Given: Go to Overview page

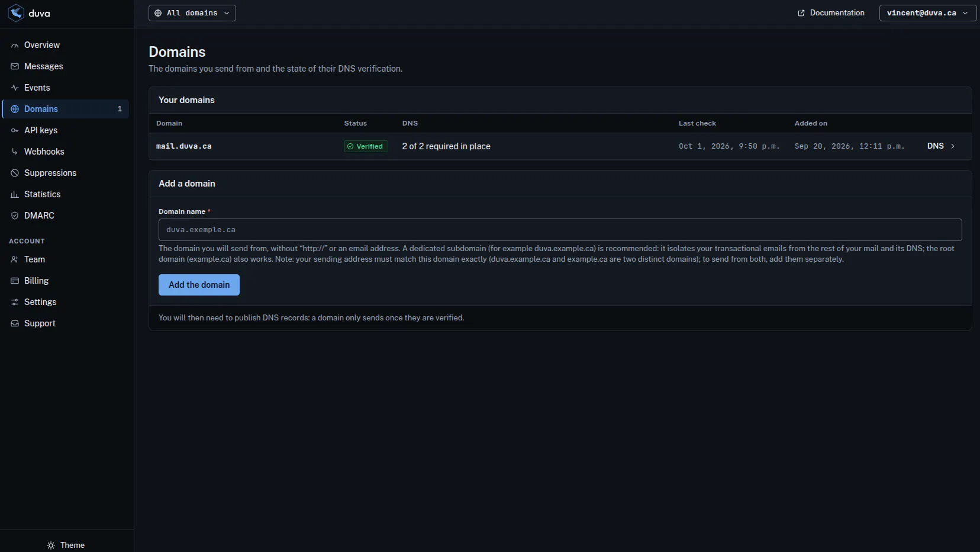Looking at the screenshot, I should pos(66,45).
